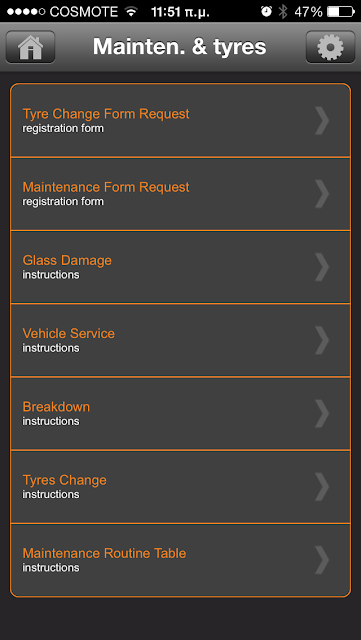This screenshot has height=640, width=361.
Task: Tap the Wi-Fi status icon
Action: pyautogui.click(x=131, y=11)
